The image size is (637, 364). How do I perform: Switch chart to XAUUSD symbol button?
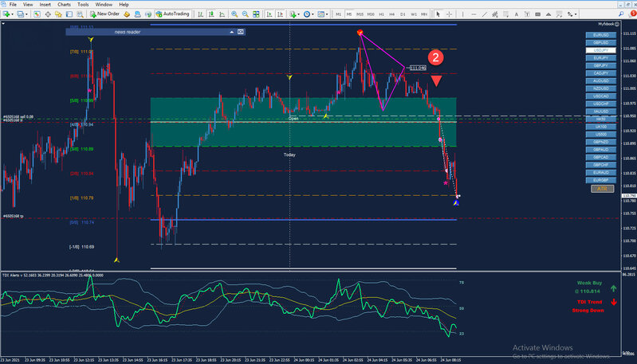click(601, 112)
